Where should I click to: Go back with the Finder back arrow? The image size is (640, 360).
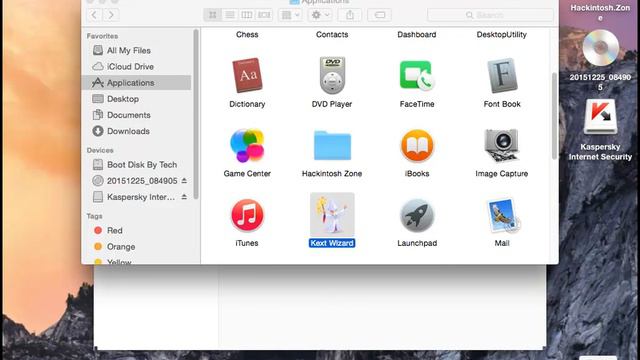point(94,15)
